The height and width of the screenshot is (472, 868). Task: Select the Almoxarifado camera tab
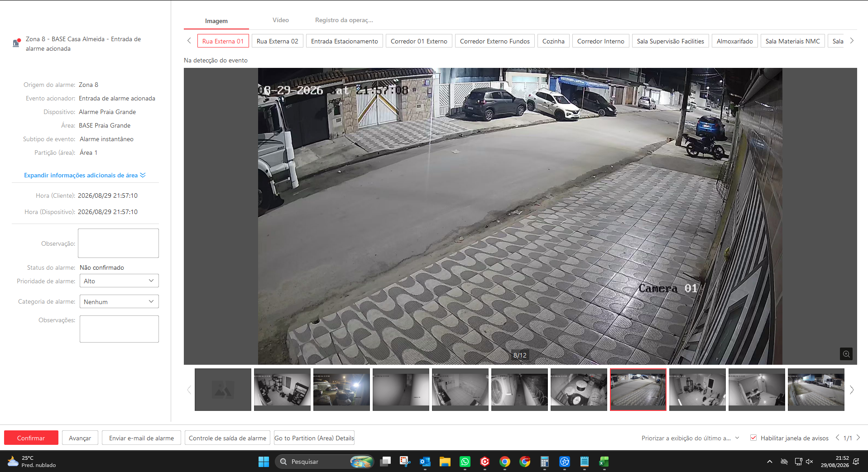tap(735, 41)
